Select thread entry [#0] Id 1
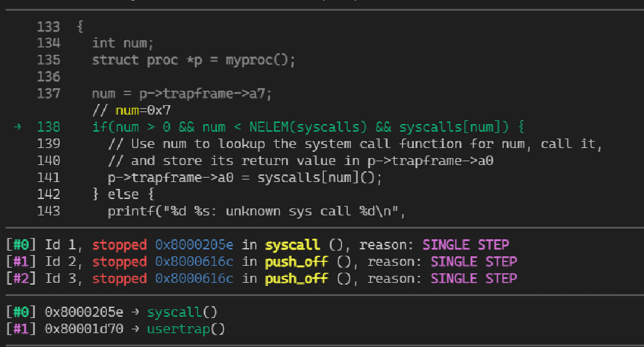The width and height of the screenshot is (644, 347). tap(257, 245)
